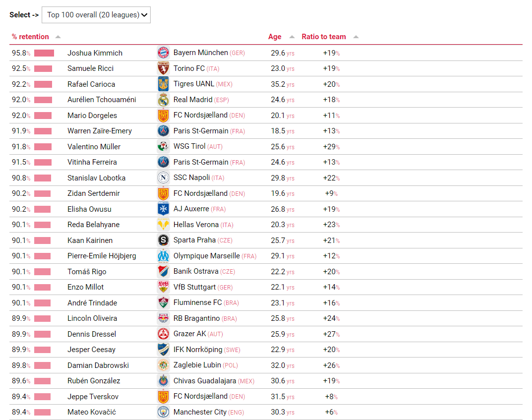Screen dimensions: 532x420
Task: Open Warren Zaïre-Emery player name
Action: [100, 131]
